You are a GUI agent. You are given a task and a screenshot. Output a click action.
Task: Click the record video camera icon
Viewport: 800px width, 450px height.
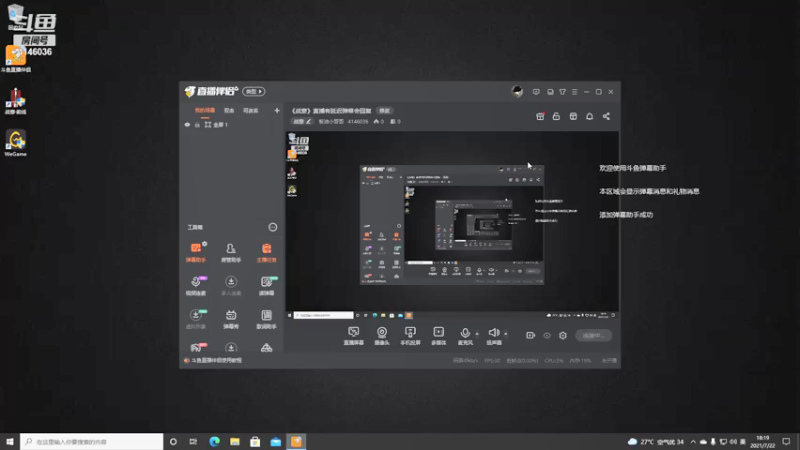pos(531,335)
